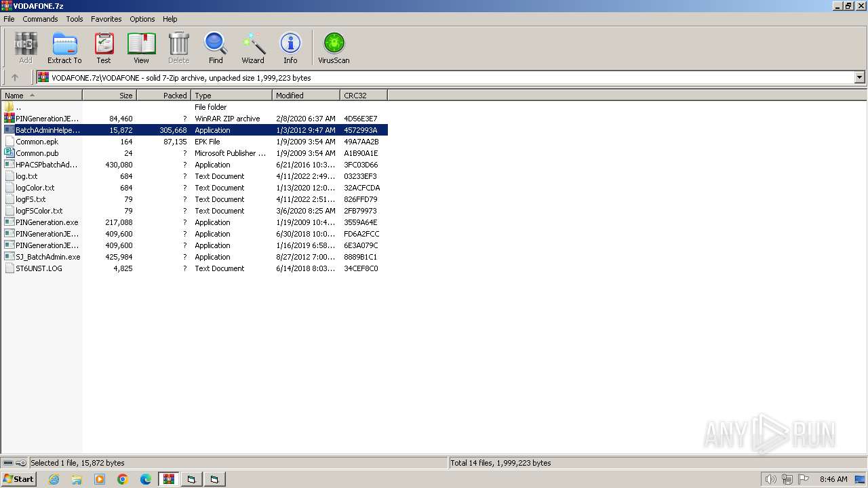Open the Tools menu
This screenshot has width=868, height=488.
click(x=75, y=19)
